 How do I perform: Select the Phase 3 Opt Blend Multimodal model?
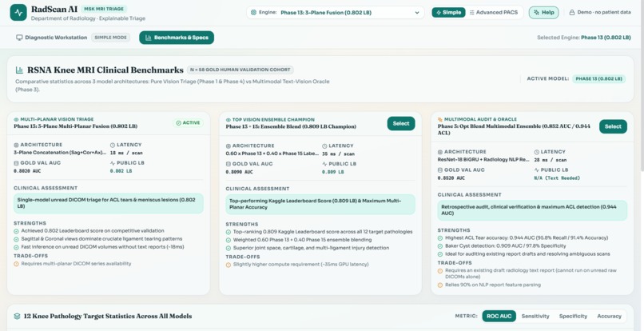(x=613, y=126)
